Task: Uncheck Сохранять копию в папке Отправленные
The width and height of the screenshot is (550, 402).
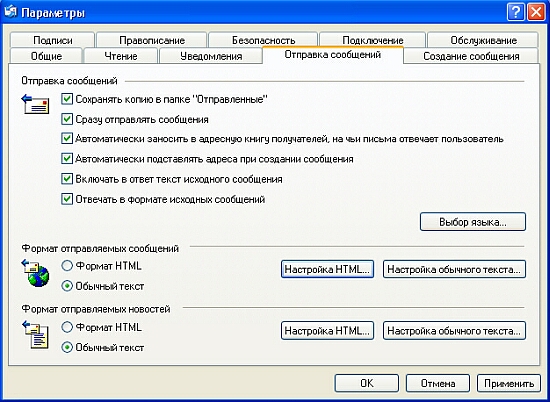Action: pos(67,99)
